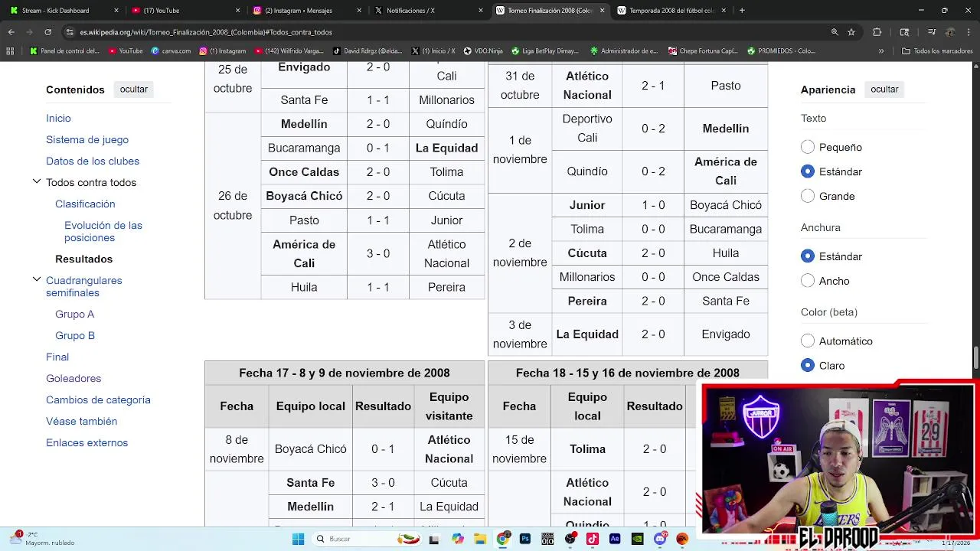The height and width of the screenshot is (551, 980).
Task: Jump to Cambios de categoría section
Action: (x=98, y=400)
